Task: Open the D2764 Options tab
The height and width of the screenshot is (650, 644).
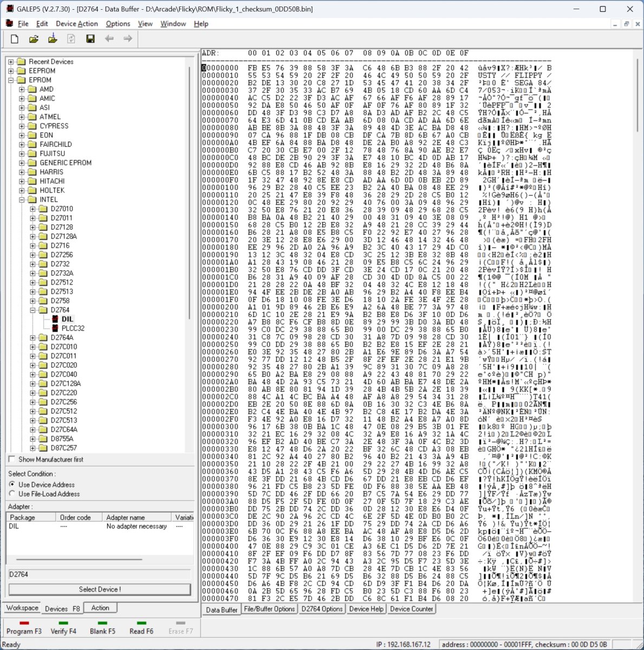Action: pyautogui.click(x=322, y=609)
